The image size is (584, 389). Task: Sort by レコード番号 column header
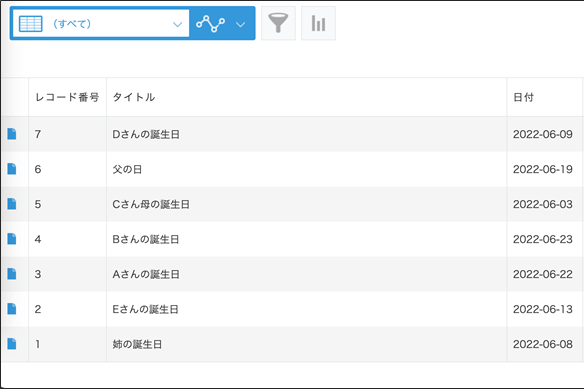pos(67,97)
